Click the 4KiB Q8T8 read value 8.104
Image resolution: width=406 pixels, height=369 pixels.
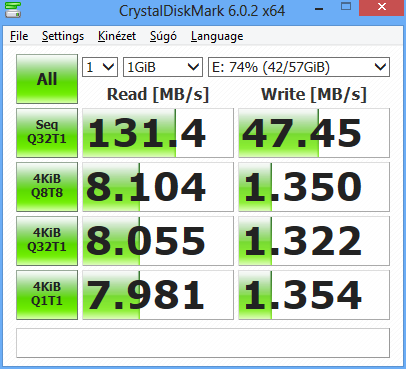(x=158, y=187)
